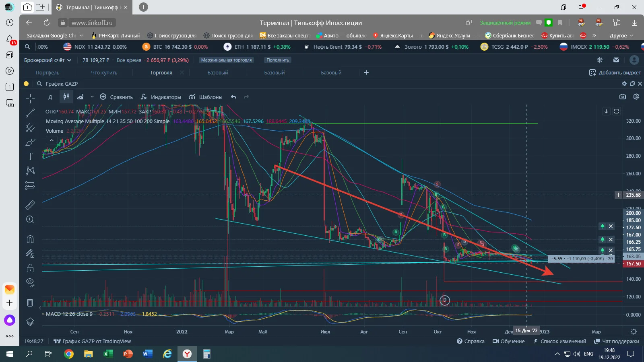This screenshot has height=362, width=644.
Task: Expand the Other bookmarks folder
Action: coord(621,35)
